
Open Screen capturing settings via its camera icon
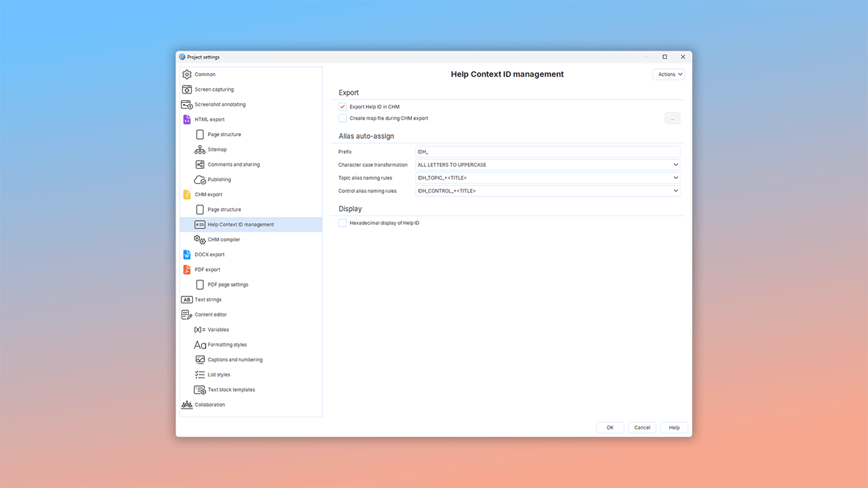click(188, 89)
